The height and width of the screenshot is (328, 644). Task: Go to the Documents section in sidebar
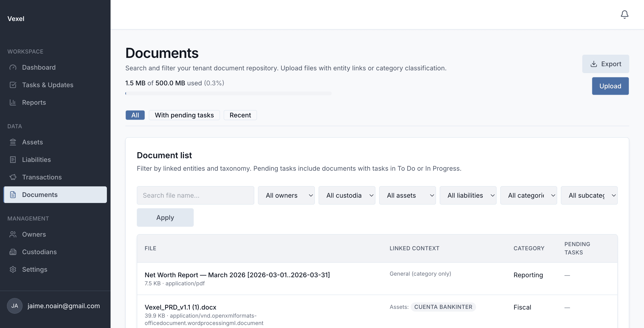click(x=40, y=194)
